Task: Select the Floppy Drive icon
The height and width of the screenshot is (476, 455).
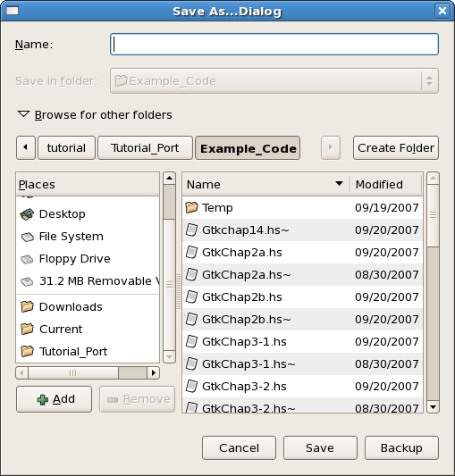Action: click(27, 259)
